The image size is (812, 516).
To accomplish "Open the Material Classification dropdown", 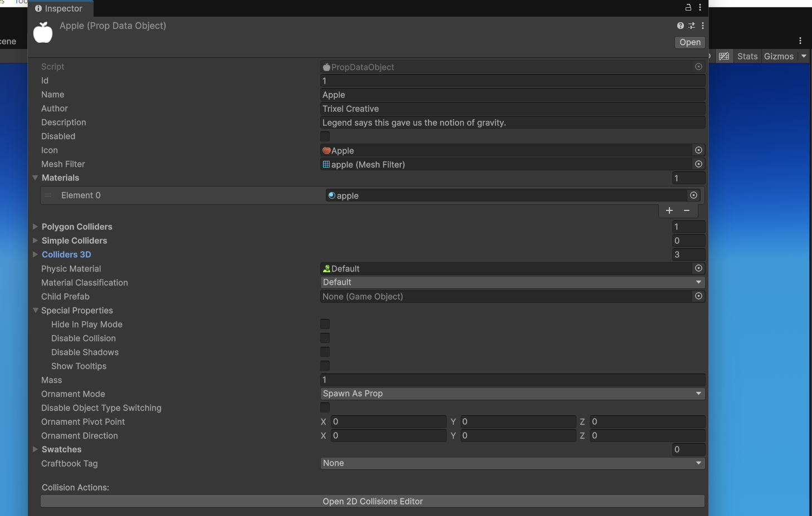I will click(513, 282).
